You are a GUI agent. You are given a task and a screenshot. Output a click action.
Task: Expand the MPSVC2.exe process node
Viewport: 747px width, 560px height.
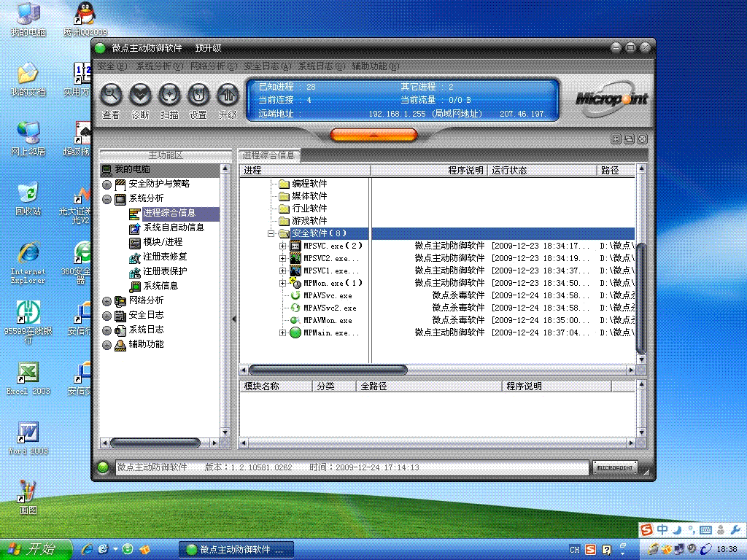point(282,258)
